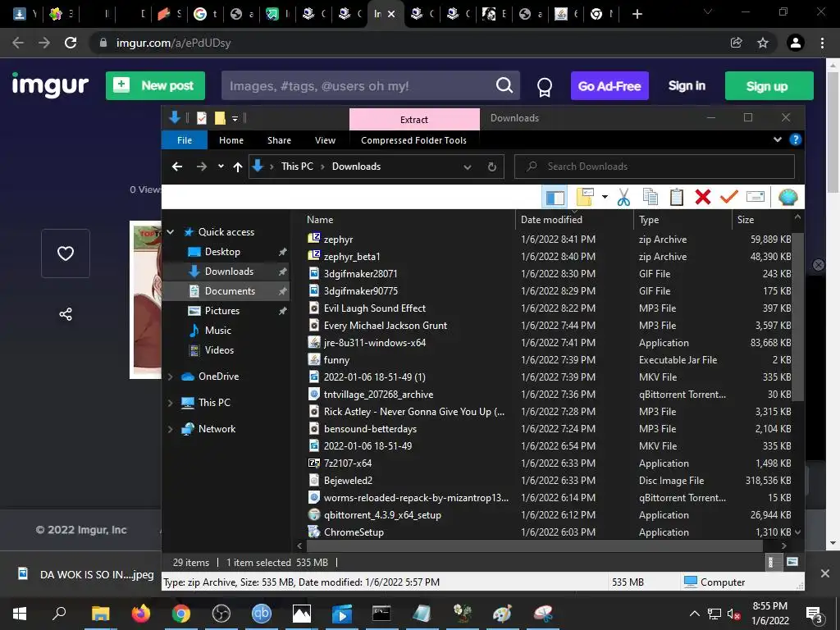
Task: Show hidden system tray icons
Action: click(694, 614)
